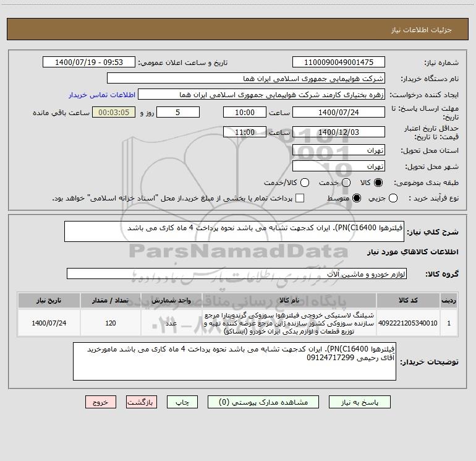The height and width of the screenshot is (461, 476).
Task: Click the شماره نیاز label
Action: tap(441, 63)
